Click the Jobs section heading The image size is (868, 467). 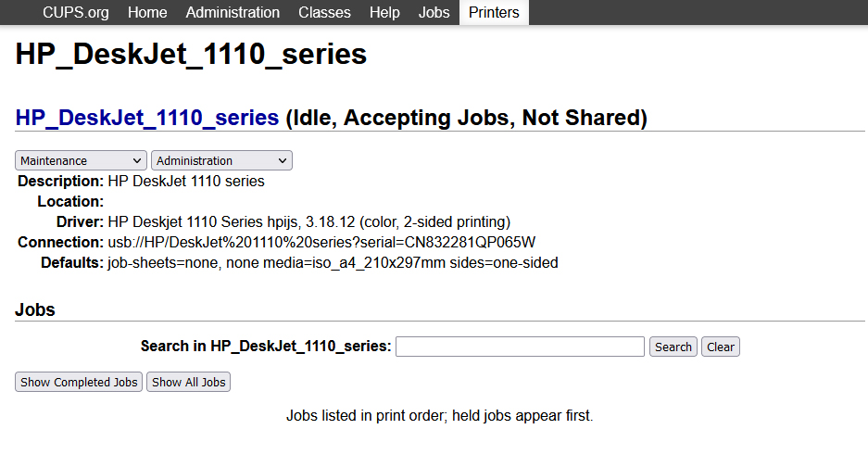pyautogui.click(x=35, y=309)
